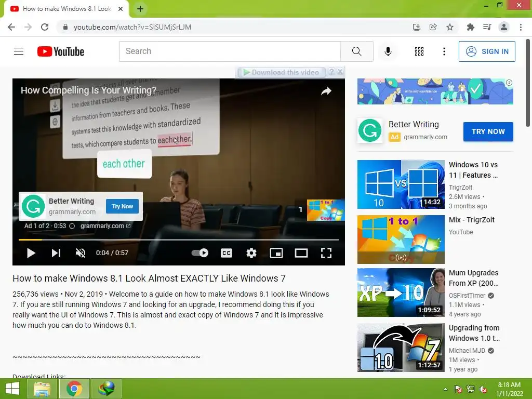Click the search magnifier button
This screenshot has height=399, width=532.
(x=356, y=51)
